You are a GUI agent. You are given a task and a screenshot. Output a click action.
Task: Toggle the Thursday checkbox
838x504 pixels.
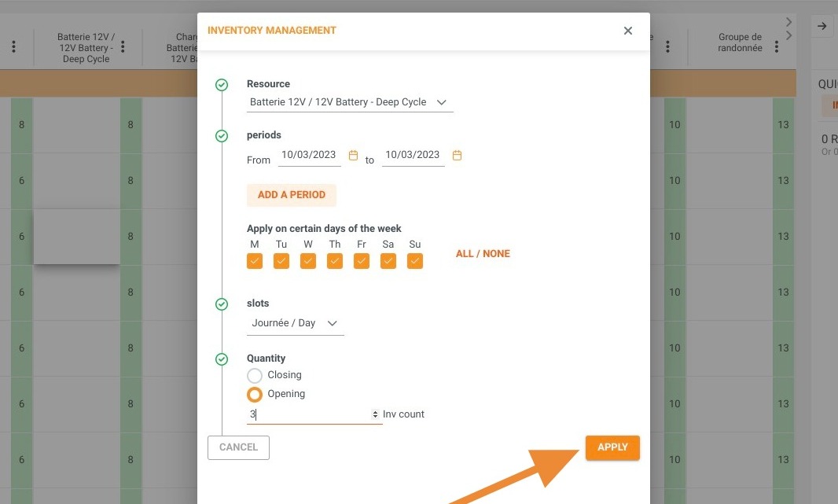coord(335,261)
